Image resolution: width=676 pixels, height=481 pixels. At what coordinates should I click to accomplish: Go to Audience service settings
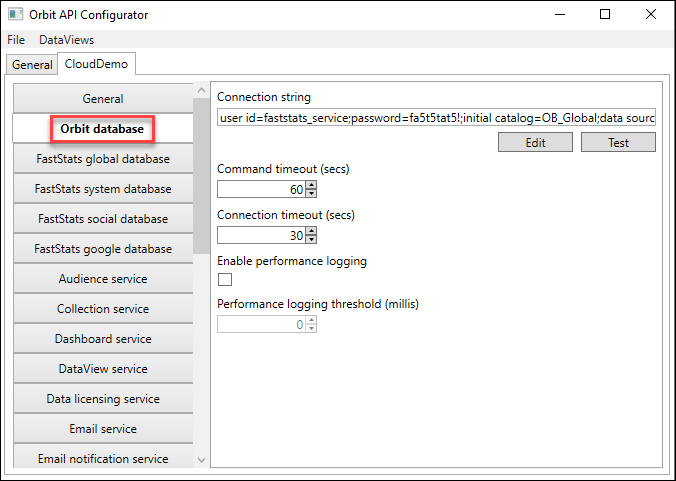tap(103, 278)
